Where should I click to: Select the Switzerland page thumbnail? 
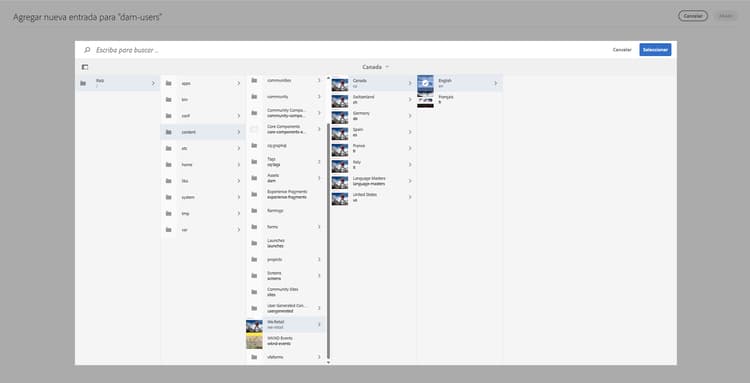coord(340,101)
